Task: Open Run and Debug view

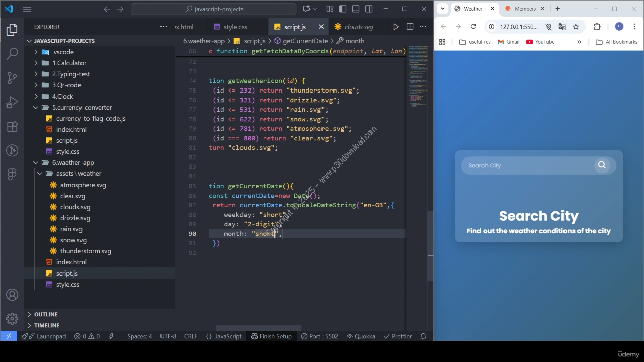Action: (x=12, y=103)
